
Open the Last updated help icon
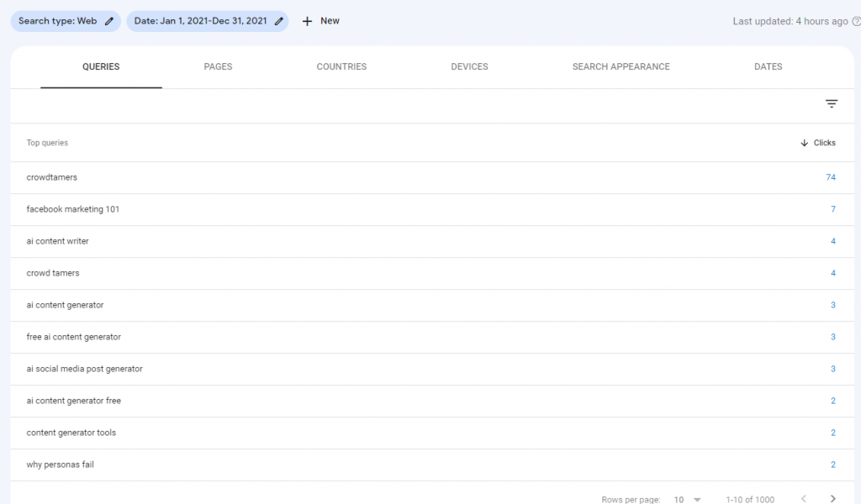(856, 21)
